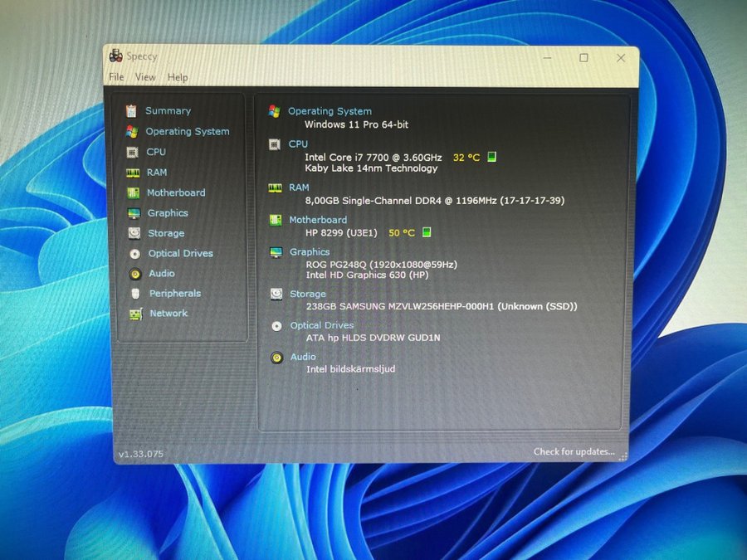Click the Storage drive icon in sidebar
Image resolution: width=747 pixels, height=560 pixels.
tap(133, 233)
